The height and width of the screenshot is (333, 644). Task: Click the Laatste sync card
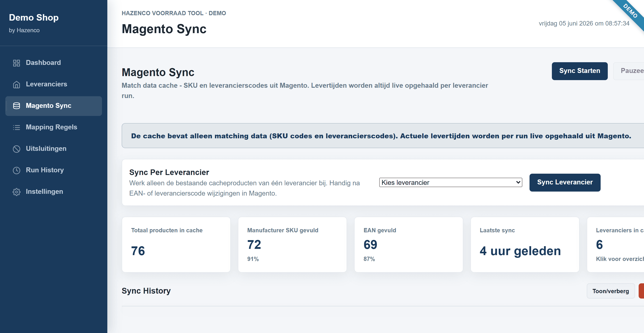[525, 244]
